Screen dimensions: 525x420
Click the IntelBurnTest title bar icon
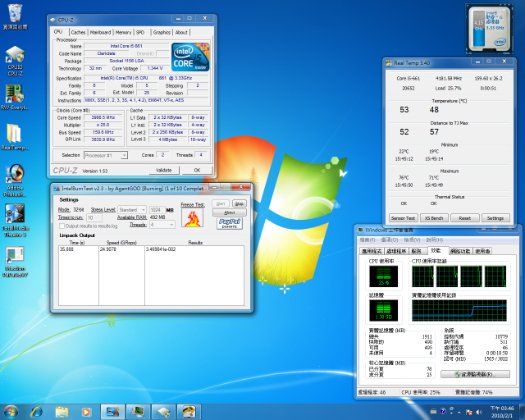pyautogui.click(x=57, y=189)
